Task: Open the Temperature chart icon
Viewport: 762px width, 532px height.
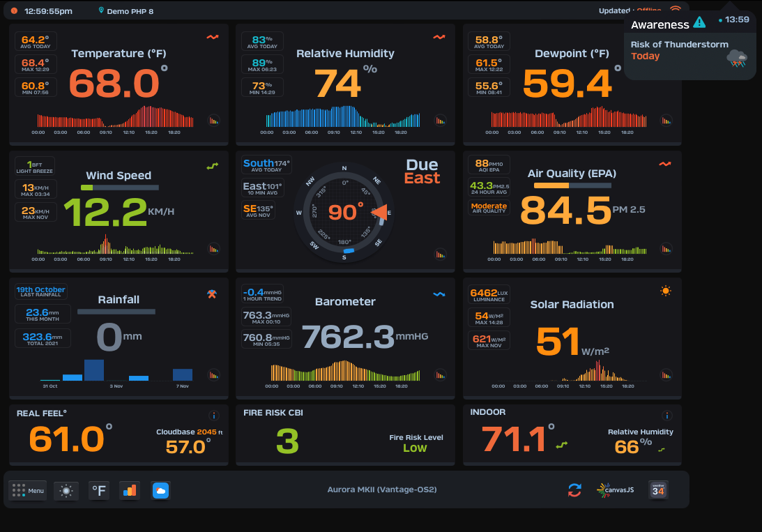Action: coord(213,121)
